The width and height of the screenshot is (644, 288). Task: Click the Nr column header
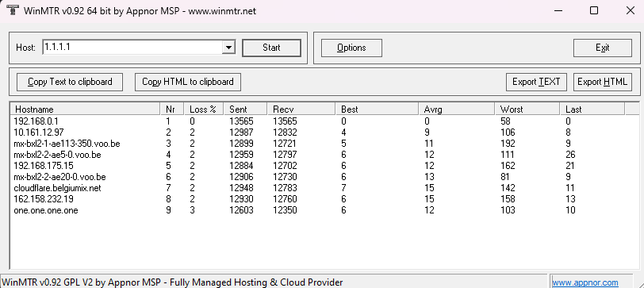(x=171, y=109)
